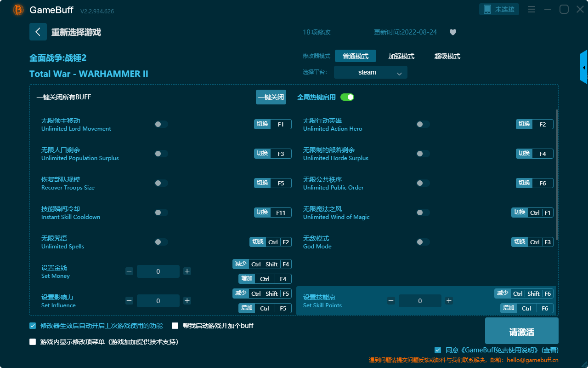The width and height of the screenshot is (588, 368).
Task: Open the 查看 disclaimer link
Action: click(549, 350)
